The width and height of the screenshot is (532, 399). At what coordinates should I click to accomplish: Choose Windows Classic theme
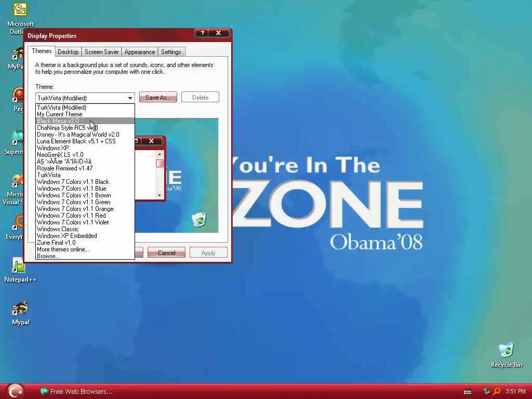tap(85, 229)
